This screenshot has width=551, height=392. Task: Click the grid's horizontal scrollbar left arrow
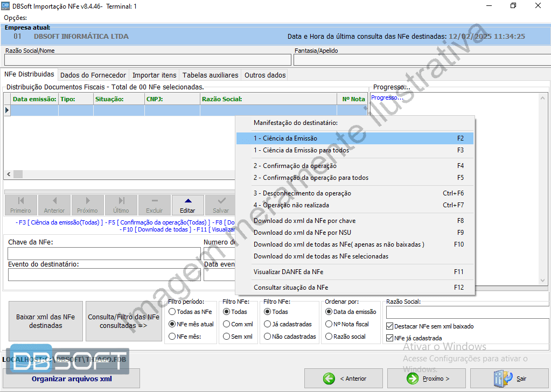point(9,174)
